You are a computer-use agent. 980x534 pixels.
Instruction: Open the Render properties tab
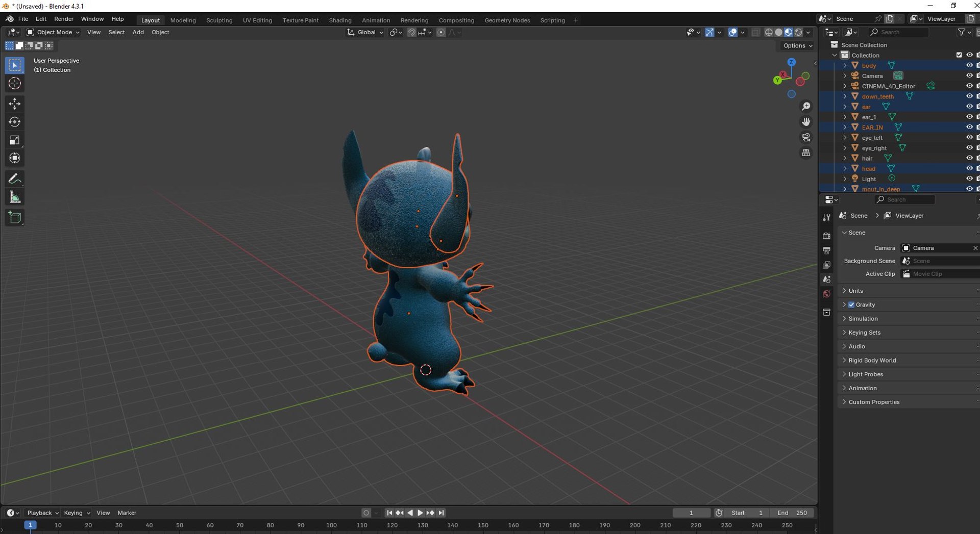click(826, 236)
